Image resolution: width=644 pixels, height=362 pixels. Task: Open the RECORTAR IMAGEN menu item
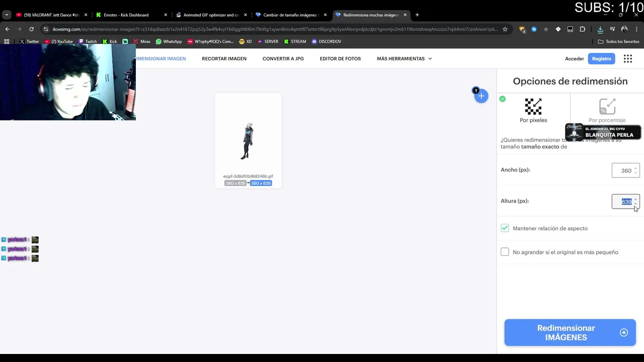(224, 59)
